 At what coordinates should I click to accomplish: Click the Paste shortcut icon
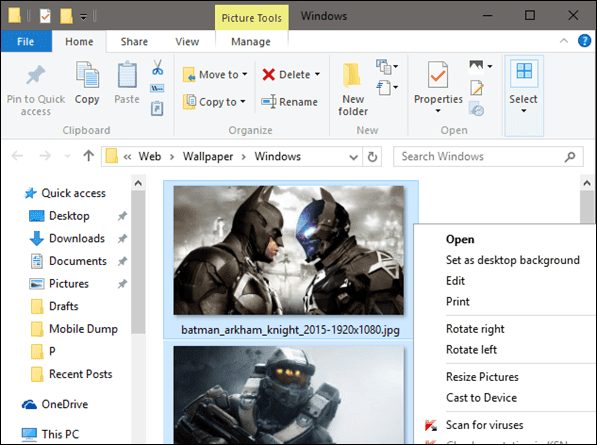pyautogui.click(x=157, y=108)
